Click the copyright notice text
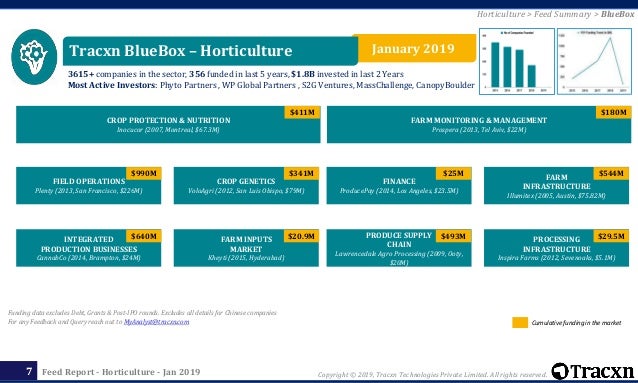The height and width of the screenshot is (383, 638). coord(433,374)
